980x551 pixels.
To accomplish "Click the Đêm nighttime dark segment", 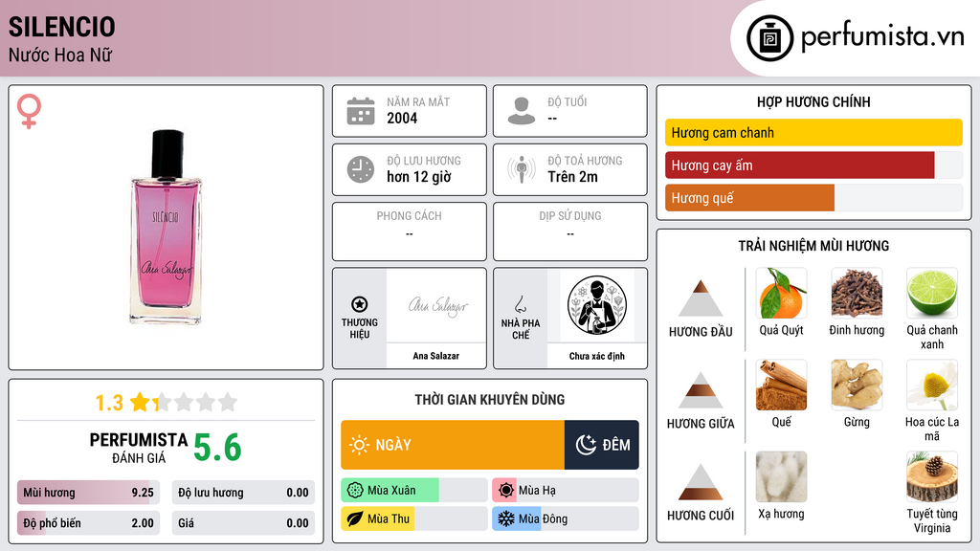I will (602, 445).
